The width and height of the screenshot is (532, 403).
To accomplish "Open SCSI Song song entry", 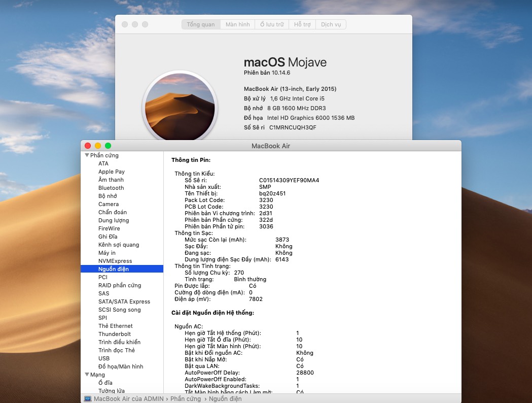I will tap(119, 310).
